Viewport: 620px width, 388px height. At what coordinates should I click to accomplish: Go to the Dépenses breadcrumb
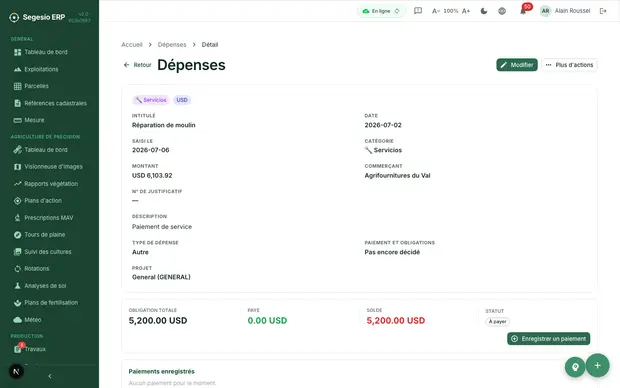172,45
